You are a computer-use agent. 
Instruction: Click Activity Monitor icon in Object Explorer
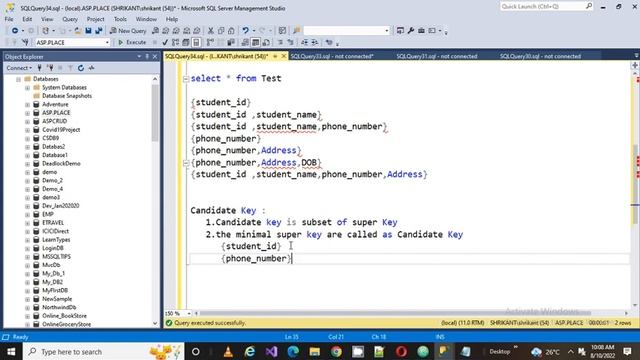click(91, 68)
